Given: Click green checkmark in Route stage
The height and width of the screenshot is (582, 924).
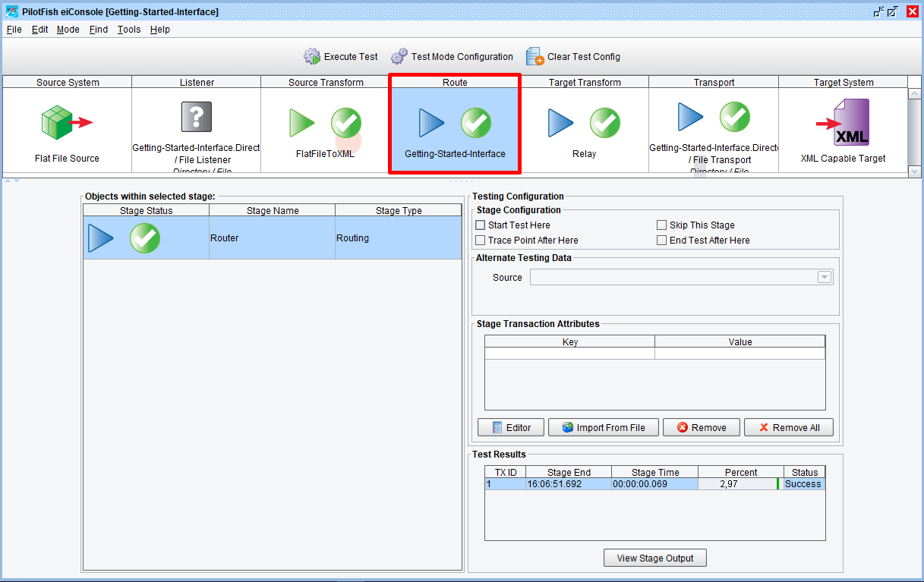Looking at the screenshot, I should pos(476,123).
